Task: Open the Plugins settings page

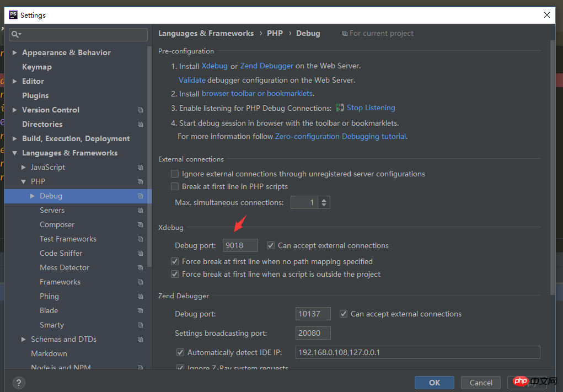Action: click(x=35, y=95)
